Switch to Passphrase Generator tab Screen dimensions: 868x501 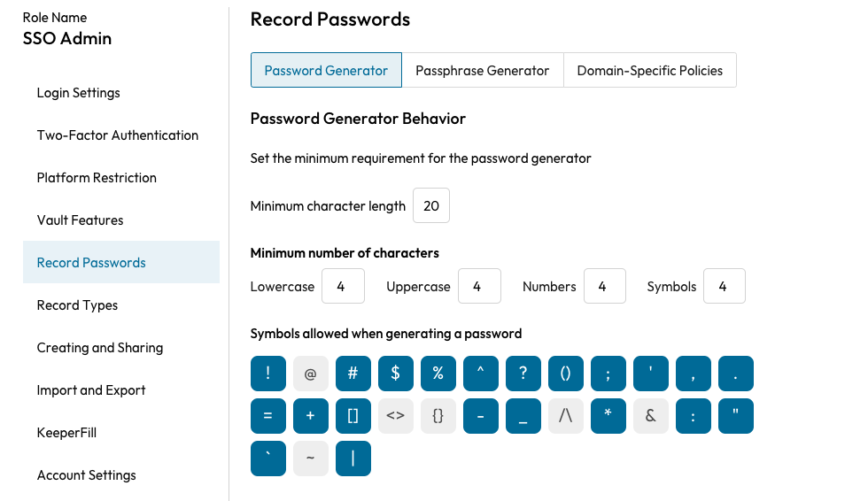coord(483,71)
